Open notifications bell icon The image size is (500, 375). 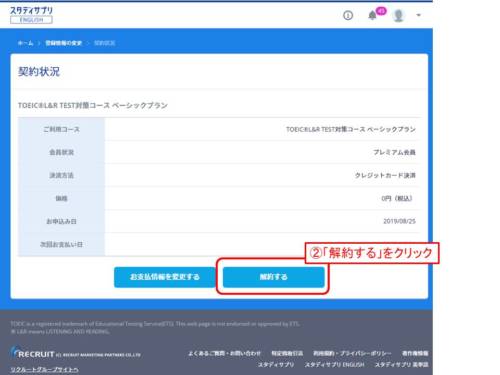click(x=372, y=15)
